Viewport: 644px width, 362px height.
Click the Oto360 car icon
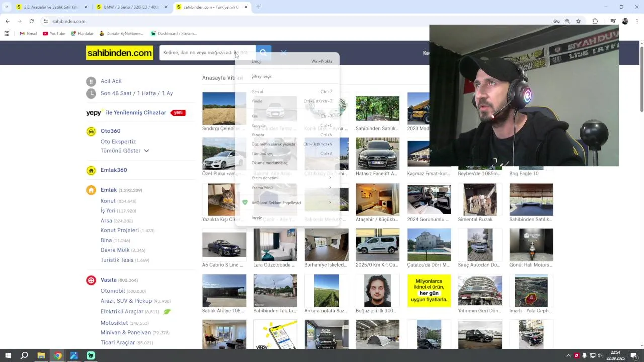(x=91, y=131)
